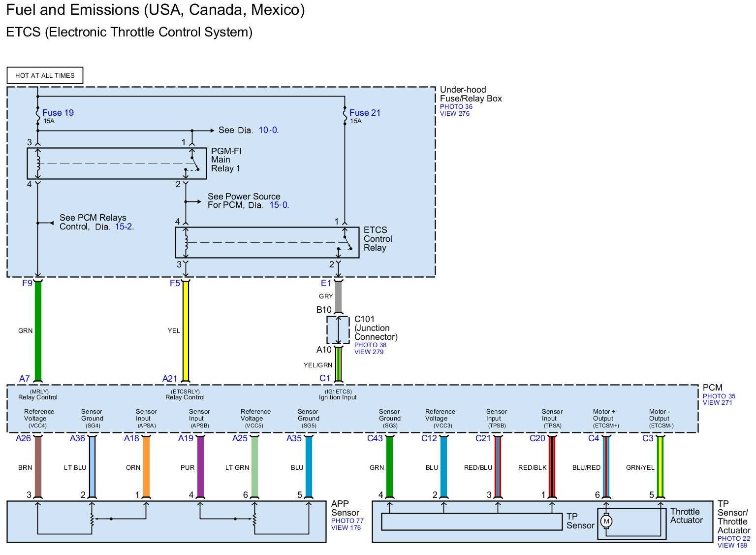Open PHOTO 35 link for PCM
The height and width of the screenshot is (555, 756).
coord(719,396)
